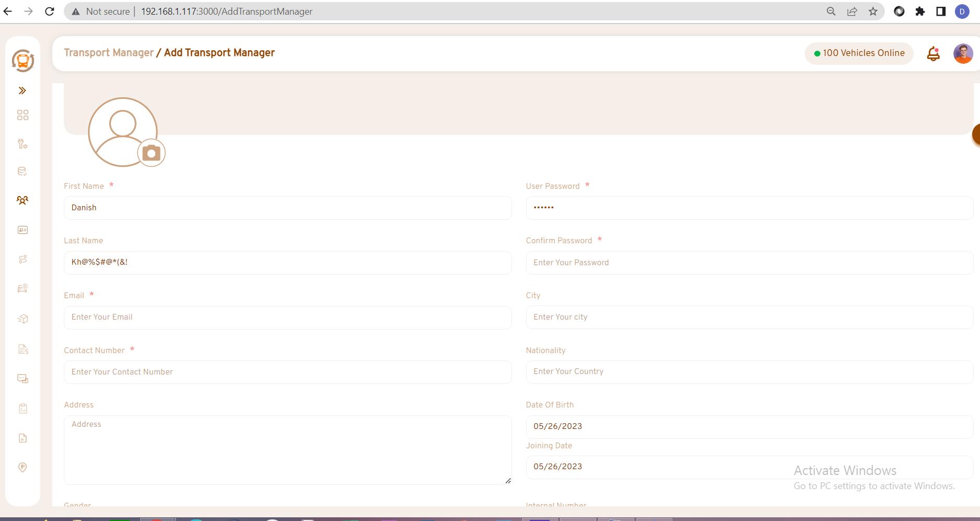Expand the sidebar with the double-chevron arrow

(x=22, y=90)
